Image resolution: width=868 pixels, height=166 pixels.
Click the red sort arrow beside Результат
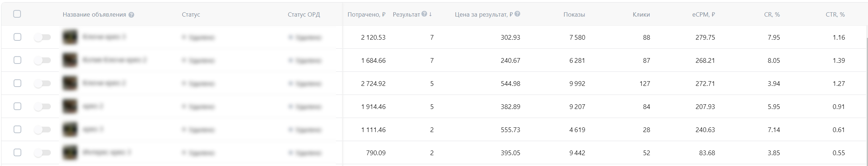coord(430,14)
